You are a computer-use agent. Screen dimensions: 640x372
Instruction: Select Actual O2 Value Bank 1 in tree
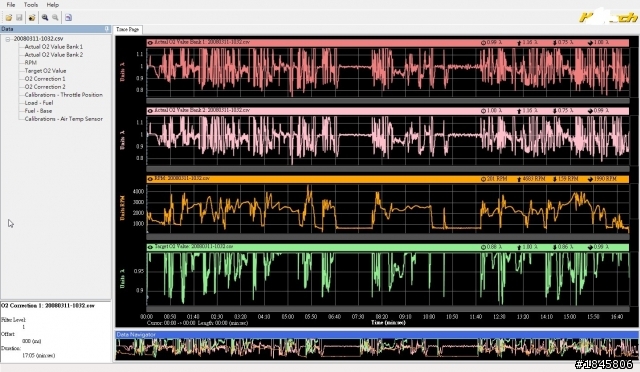pos(53,47)
